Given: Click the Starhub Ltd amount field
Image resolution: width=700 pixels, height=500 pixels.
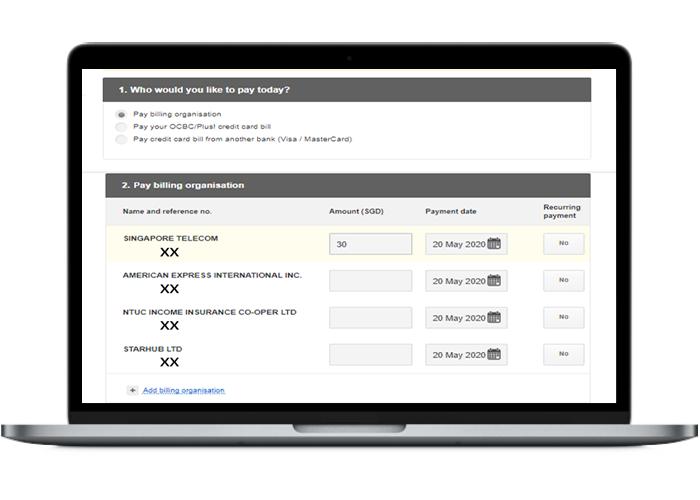Looking at the screenshot, I should coord(371,355).
